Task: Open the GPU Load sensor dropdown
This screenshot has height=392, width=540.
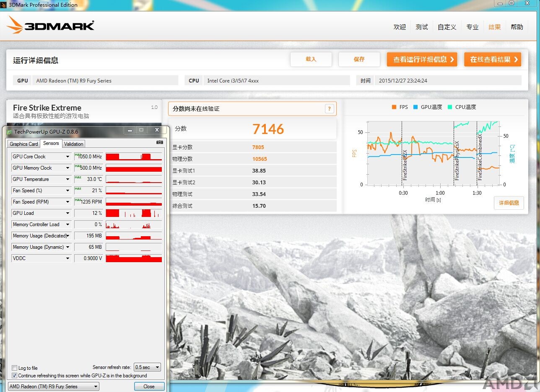Action: 67,213
